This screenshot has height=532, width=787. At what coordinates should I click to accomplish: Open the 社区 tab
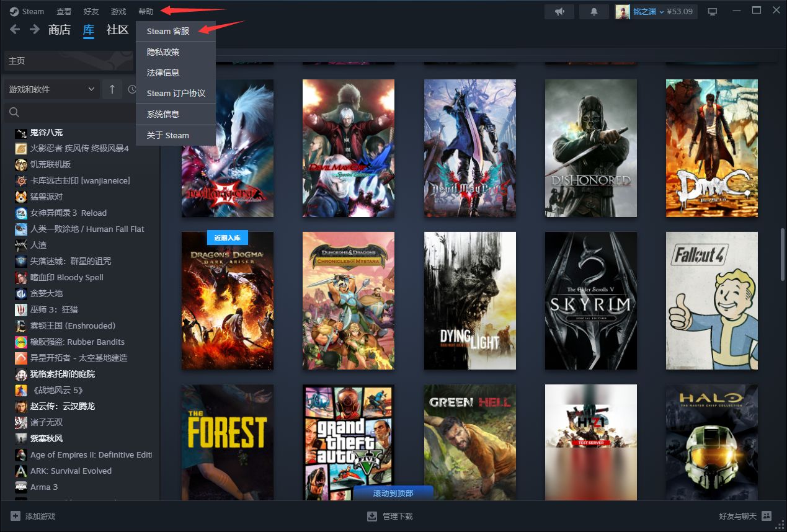pos(118,29)
